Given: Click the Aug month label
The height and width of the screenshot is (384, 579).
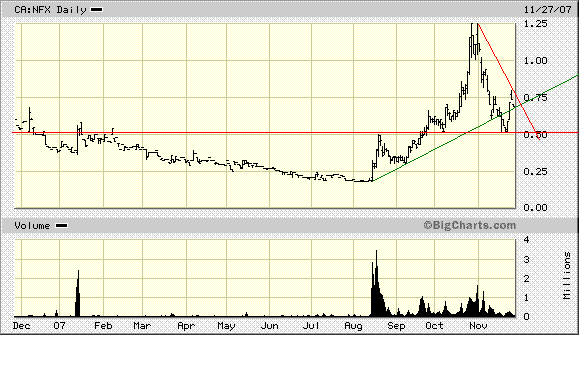Looking at the screenshot, I should click(353, 326).
